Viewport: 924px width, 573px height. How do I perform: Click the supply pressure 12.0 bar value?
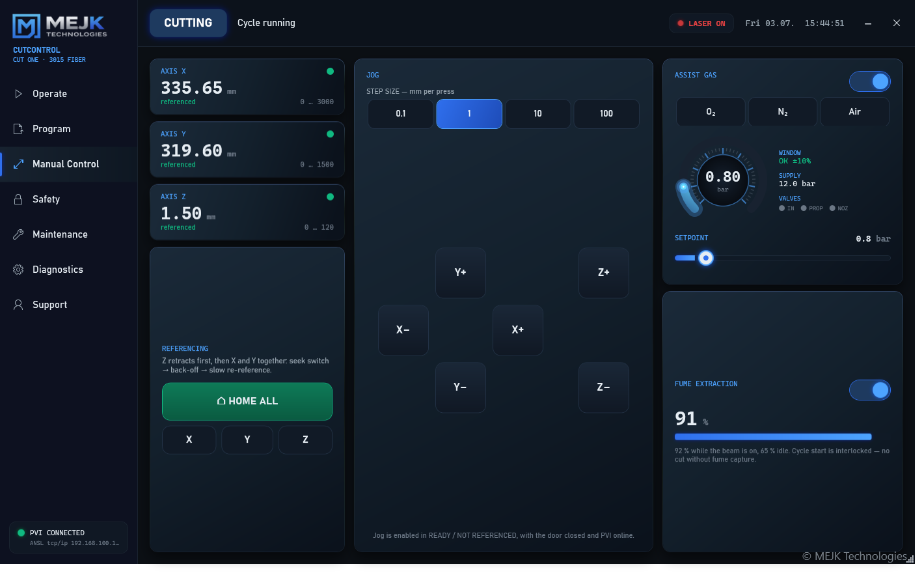pos(797,184)
